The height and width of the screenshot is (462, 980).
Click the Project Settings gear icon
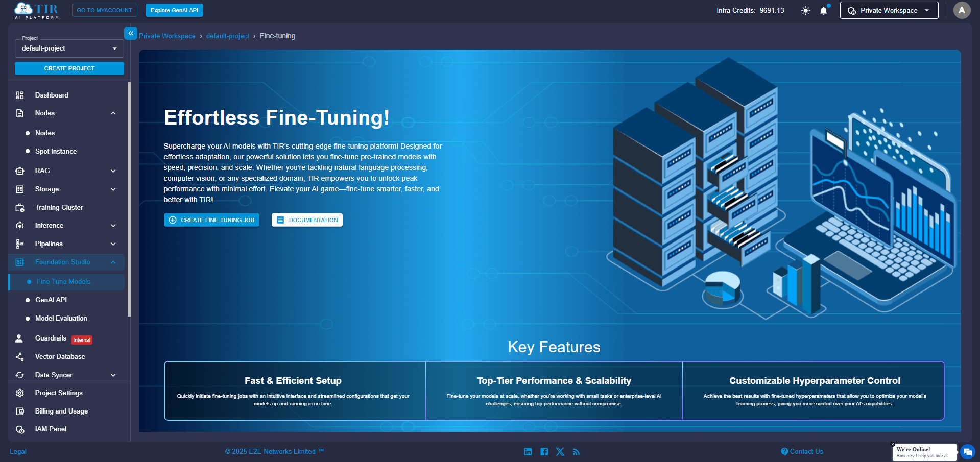point(20,393)
